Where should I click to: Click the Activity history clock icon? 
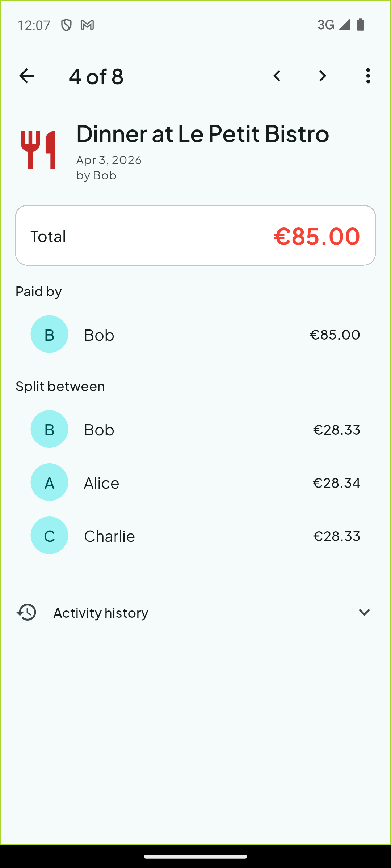coord(26,612)
